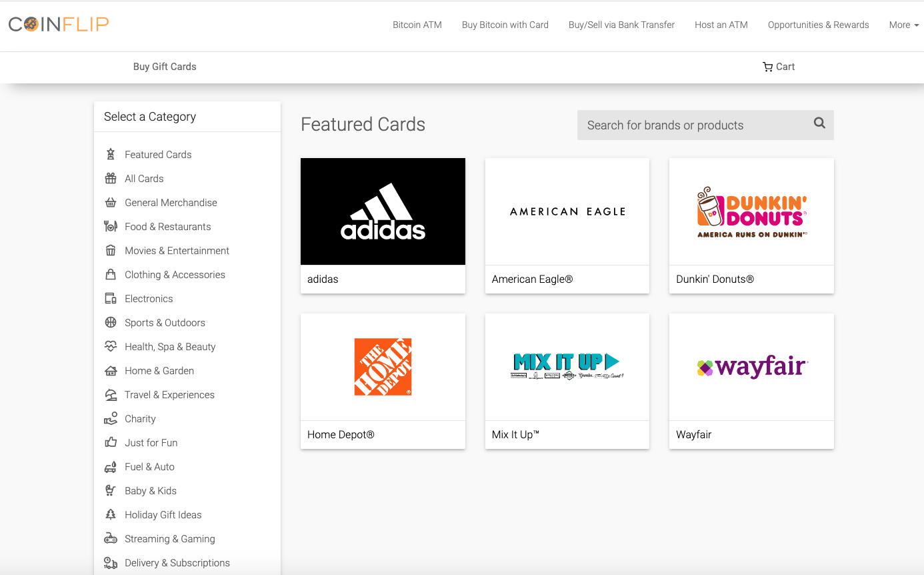Click the Electronics devices icon

(x=111, y=298)
